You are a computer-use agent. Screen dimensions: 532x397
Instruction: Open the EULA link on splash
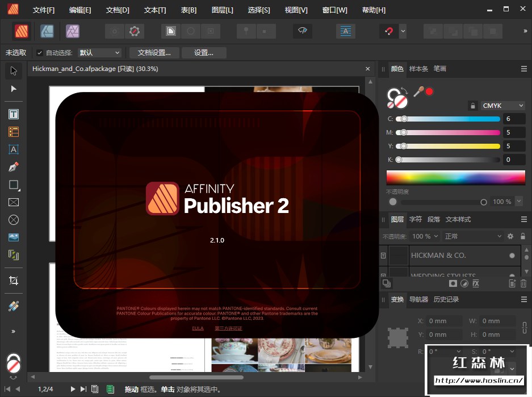tap(198, 328)
